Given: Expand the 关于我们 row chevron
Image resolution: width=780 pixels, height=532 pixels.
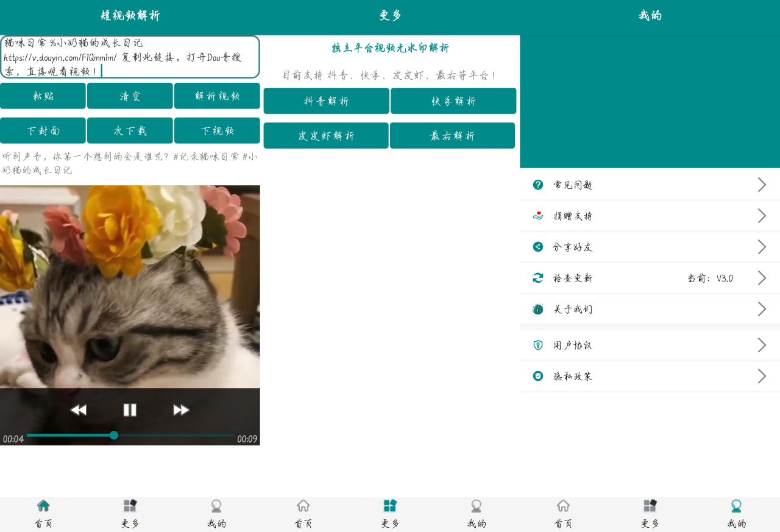Looking at the screenshot, I should (x=762, y=309).
